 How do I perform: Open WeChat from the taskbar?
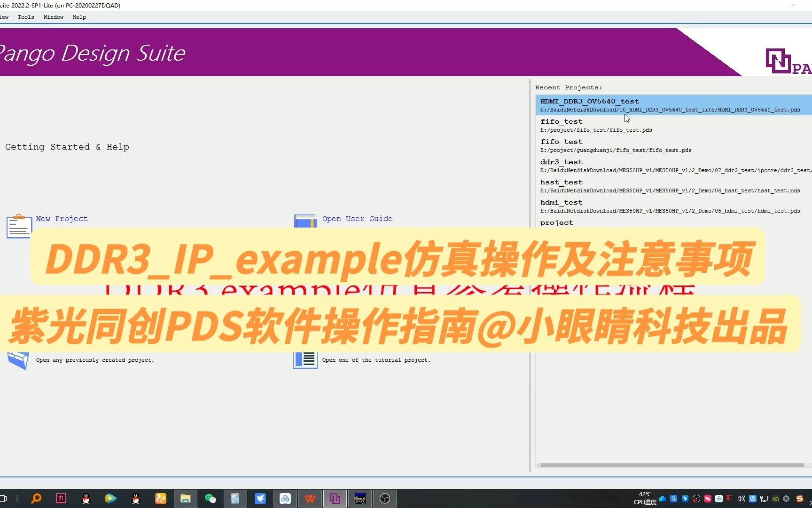click(x=211, y=499)
